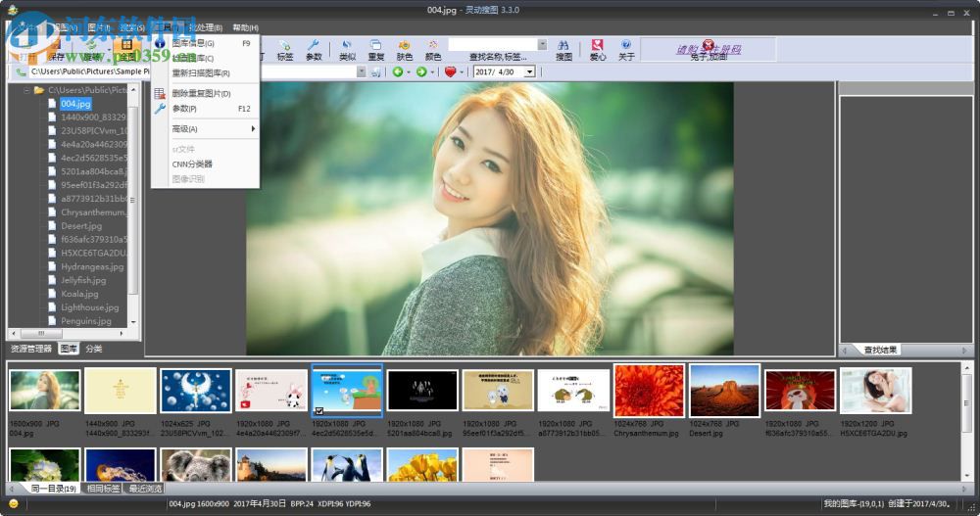Viewport: 980px width, 516px height.
Task: Open the 关于 (about) help icon
Action: tap(625, 49)
